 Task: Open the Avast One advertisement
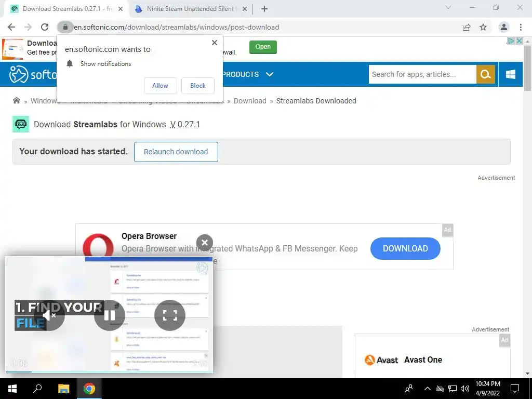[x=432, y=356]
